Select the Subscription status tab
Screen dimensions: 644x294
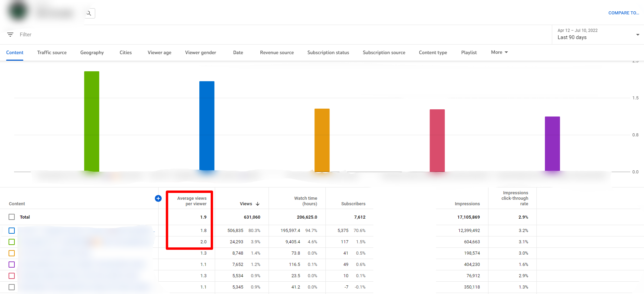[328, 52]
